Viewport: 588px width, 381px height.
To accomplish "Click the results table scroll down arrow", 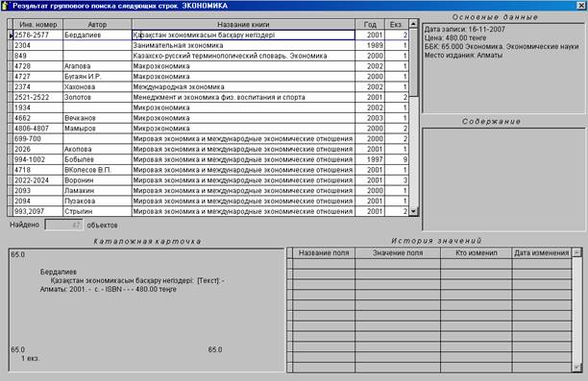I will point(413,212).
